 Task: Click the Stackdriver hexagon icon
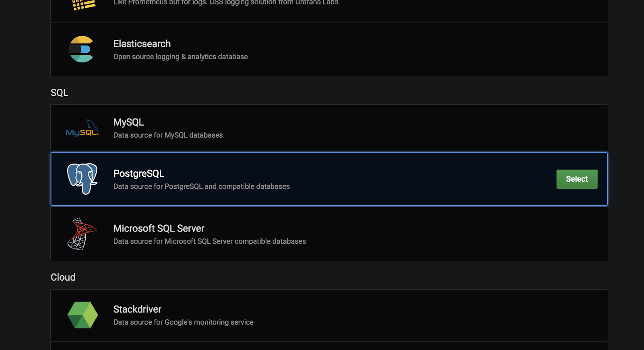tap(83, 315)
